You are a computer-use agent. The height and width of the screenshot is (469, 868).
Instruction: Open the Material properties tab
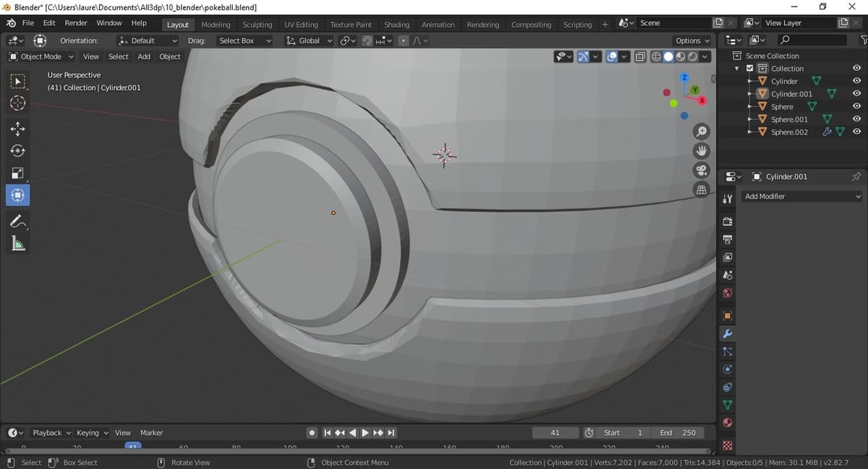pyautogui.click(x=728, y=423)
